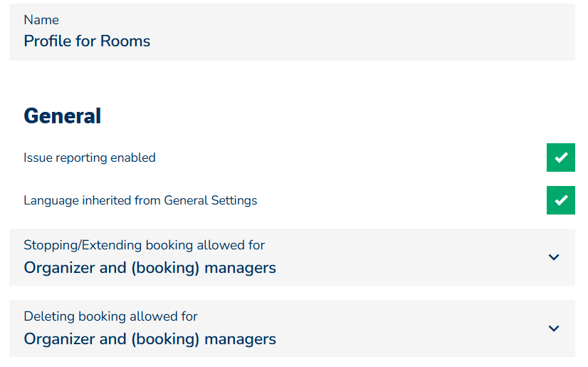Screen dimensions: 588x367
Task: Expand the Deleting booking allowed for dropdown
Action: coord(292,329)
